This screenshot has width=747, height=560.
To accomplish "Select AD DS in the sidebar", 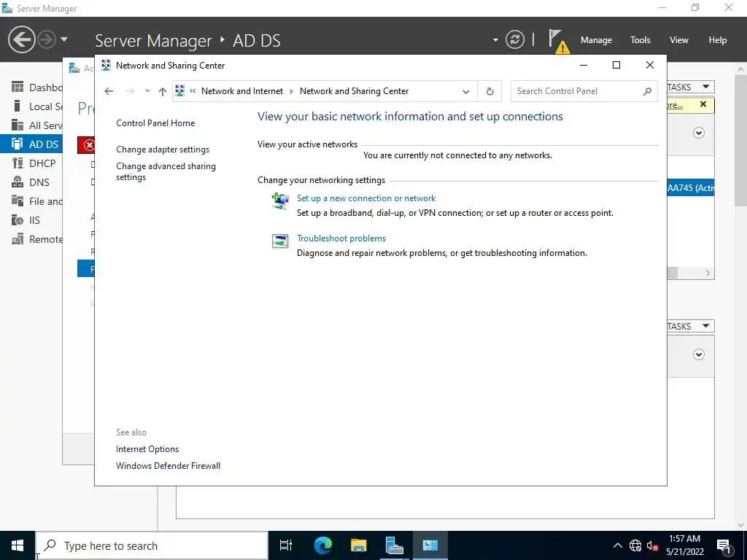I will 31,144.
